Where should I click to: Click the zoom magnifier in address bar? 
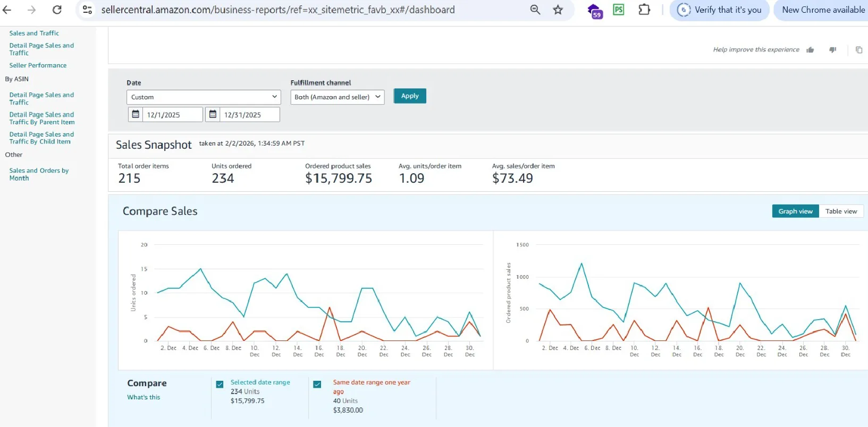[535, 10]
